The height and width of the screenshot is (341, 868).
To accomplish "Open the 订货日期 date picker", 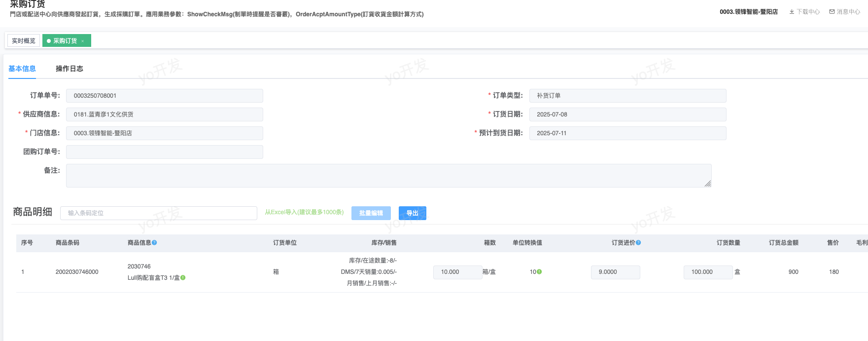I will (627, 114).
